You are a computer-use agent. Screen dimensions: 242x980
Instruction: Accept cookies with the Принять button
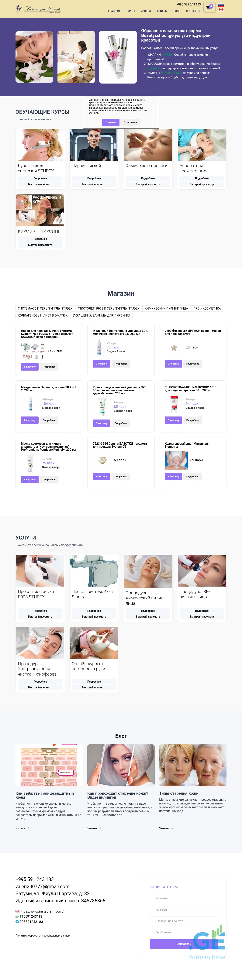coord(111,122)
